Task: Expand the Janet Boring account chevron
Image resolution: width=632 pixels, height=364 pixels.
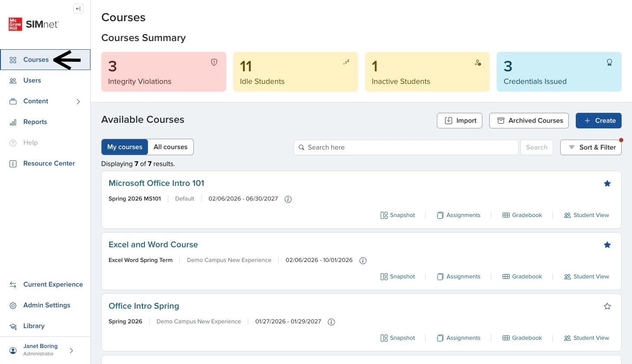Action: [71, 351]
